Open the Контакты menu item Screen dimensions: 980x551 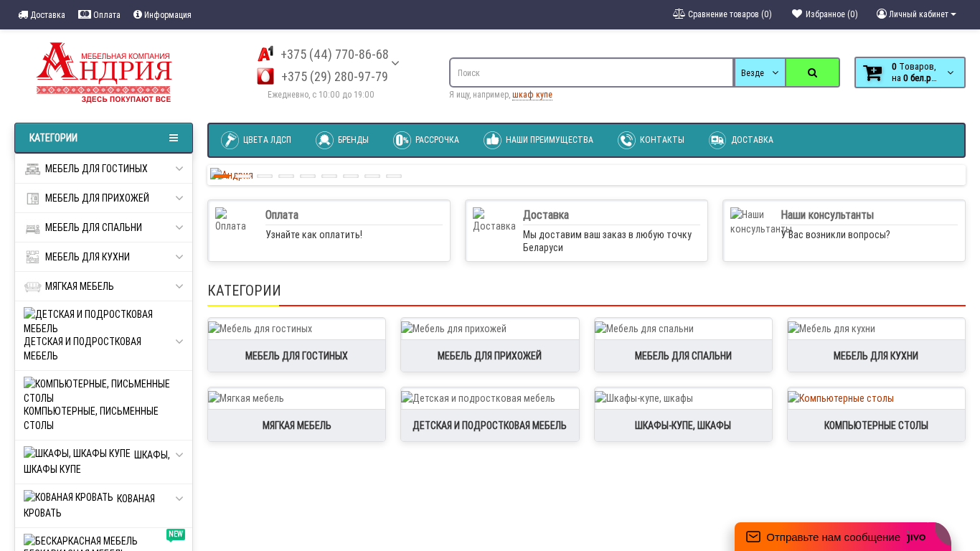pos(651,140)
